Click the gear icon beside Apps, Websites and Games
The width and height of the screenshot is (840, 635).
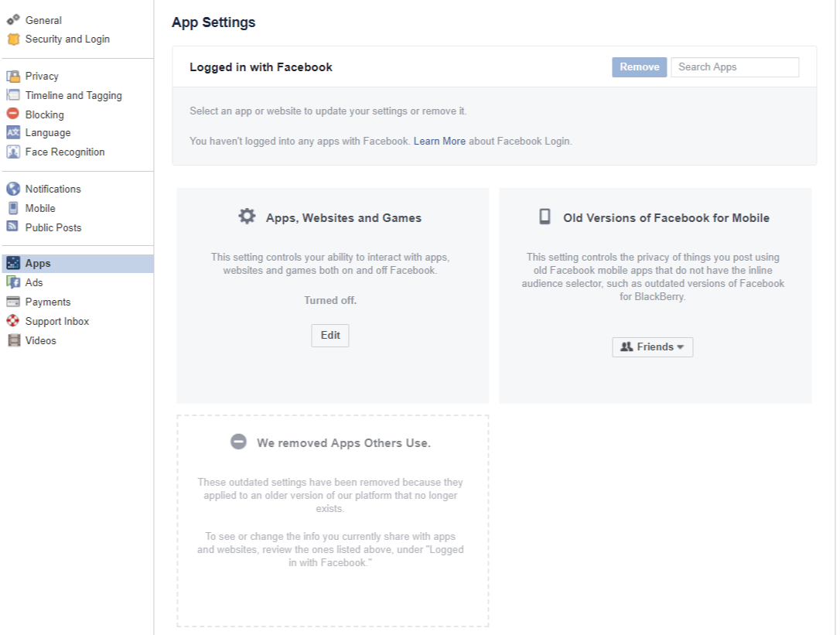247,217
